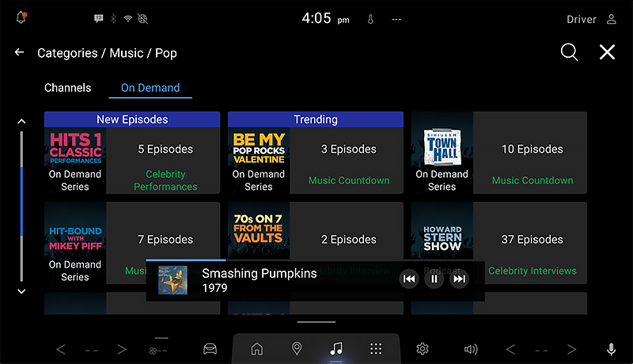The width and height of the screenshot is (633, 364).
Task: Open 70s on 7 From the Vaults
Action: pyautogui.click(x=259, y=230)
